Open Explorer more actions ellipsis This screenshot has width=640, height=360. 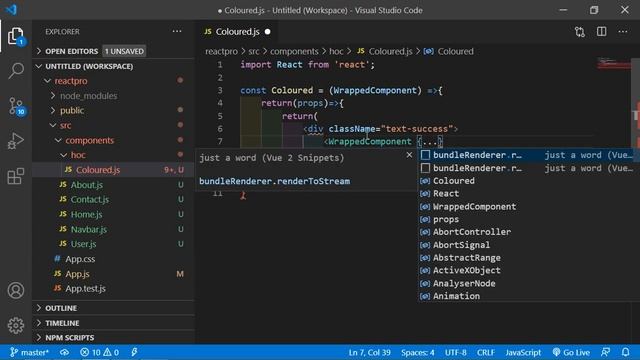(x=177, y=31)
